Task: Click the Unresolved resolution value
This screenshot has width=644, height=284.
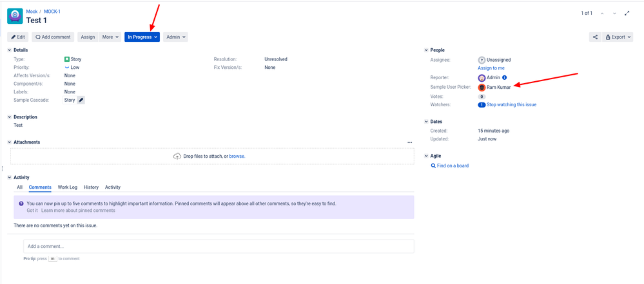Action: tap(276, 59)
